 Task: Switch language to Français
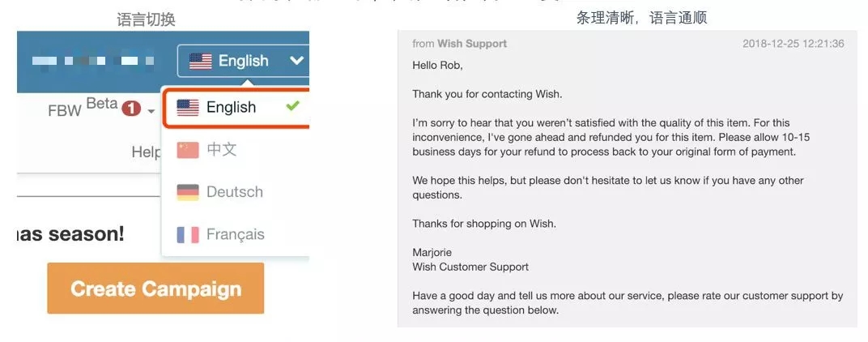pos(235,234)
